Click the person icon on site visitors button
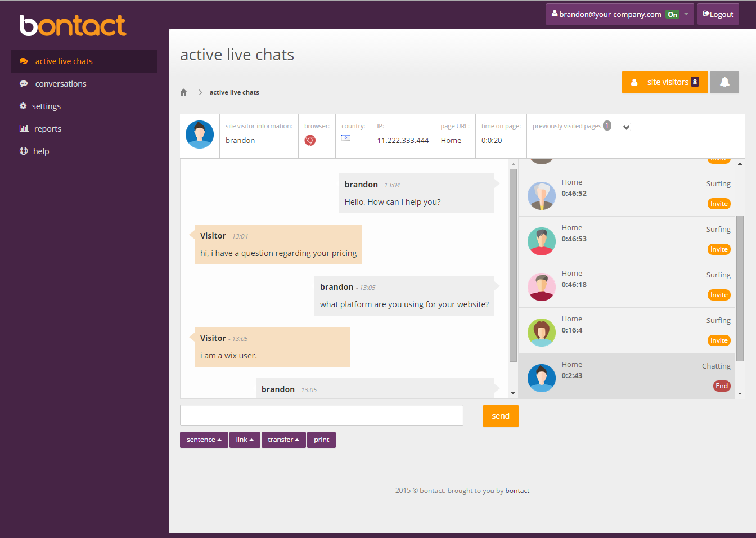The width and height of the screenshot is (756, 538). coord(634,82)
